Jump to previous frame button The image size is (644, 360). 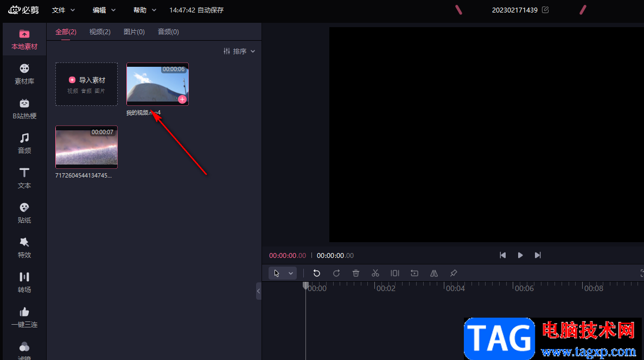click(503, 255)
